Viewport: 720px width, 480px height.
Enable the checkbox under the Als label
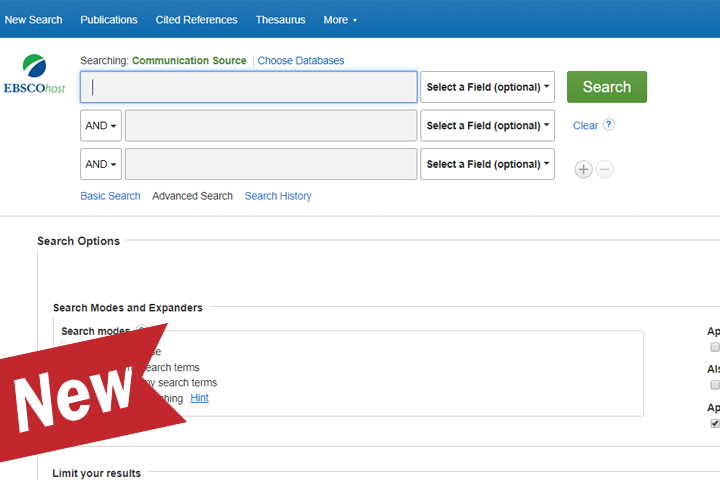click(x=714, y=385)
